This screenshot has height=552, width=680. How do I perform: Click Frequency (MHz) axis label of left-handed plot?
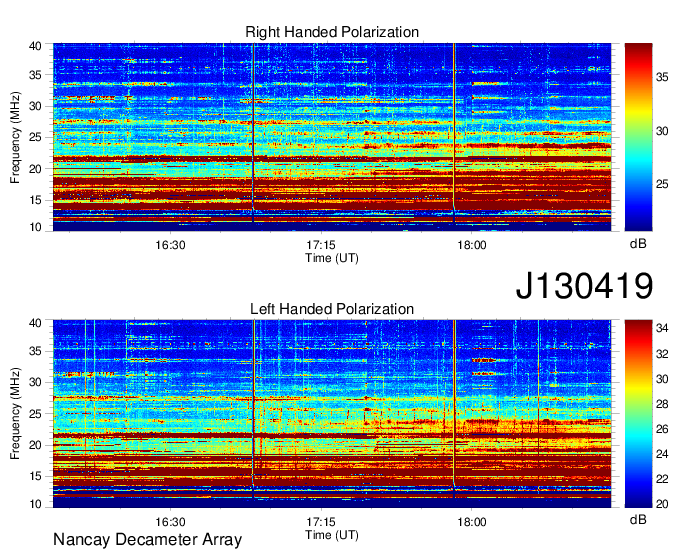click(x=15, y=414)
